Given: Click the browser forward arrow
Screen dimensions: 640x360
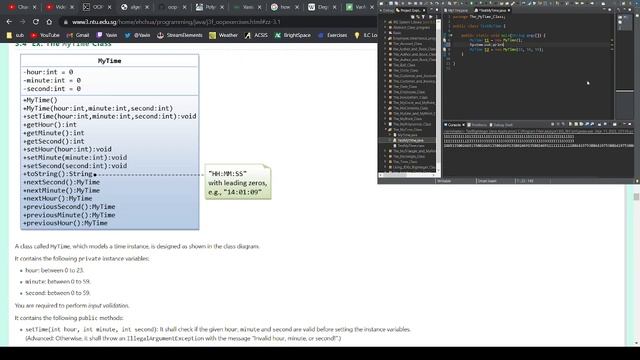Looking at the screenshot, I should [22, 22].
